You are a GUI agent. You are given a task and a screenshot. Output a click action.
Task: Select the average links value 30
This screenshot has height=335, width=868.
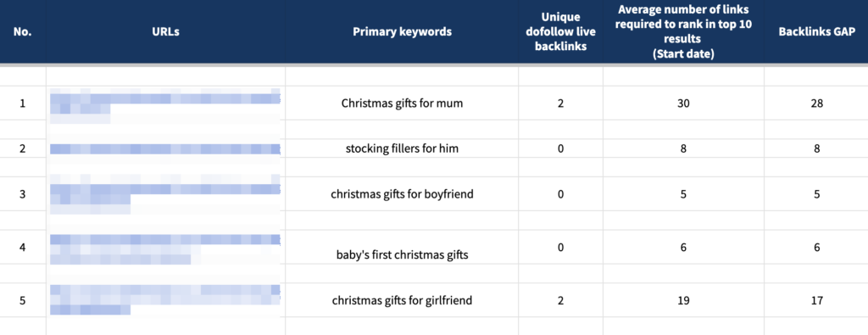click(x=684, y=103)
